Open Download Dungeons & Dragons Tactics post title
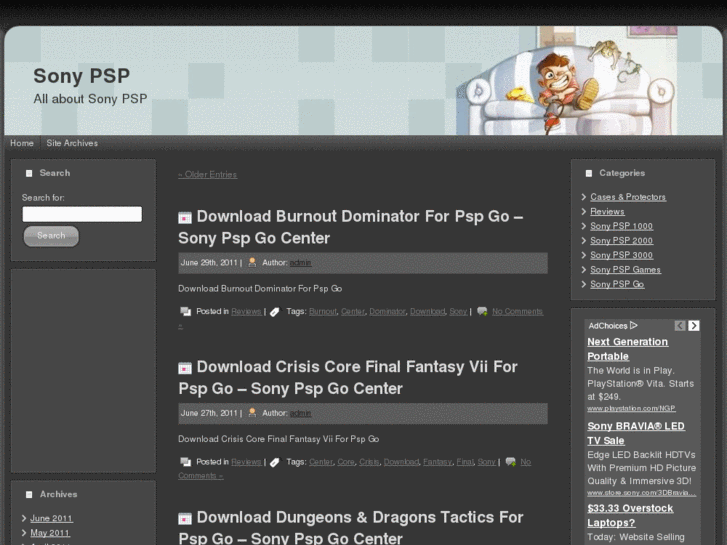This screenshot has width=727, height=545. tap(351, 528)
